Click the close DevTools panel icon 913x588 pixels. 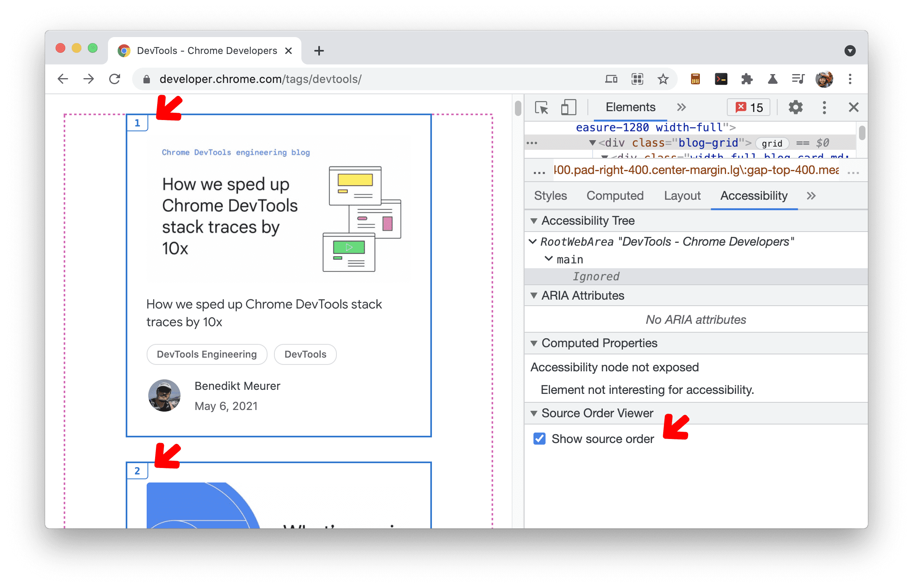[x=854, y=108]
